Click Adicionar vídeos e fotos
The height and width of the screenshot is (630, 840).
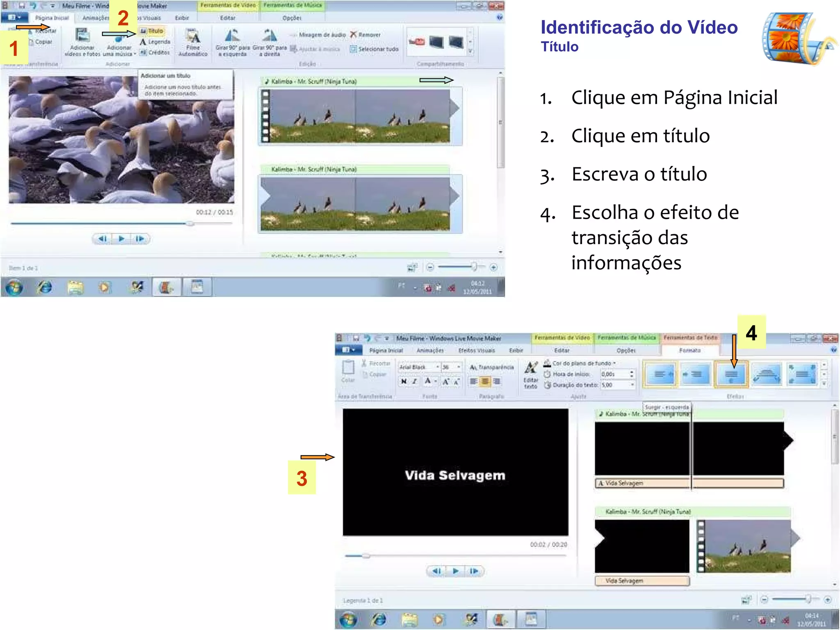coord(82,42)
